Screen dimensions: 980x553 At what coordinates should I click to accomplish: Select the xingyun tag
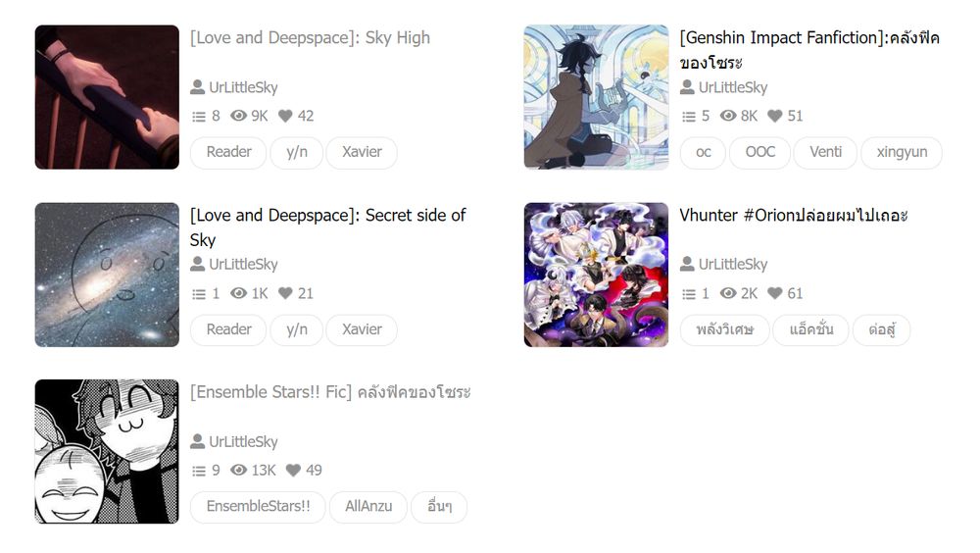point(902,152)
